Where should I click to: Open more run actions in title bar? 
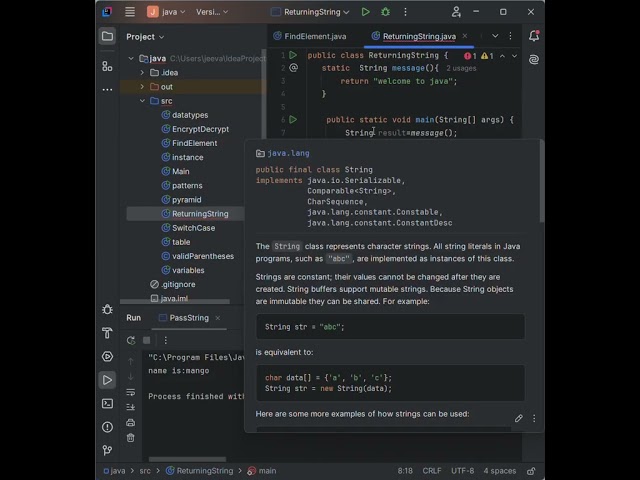(405, 12)
